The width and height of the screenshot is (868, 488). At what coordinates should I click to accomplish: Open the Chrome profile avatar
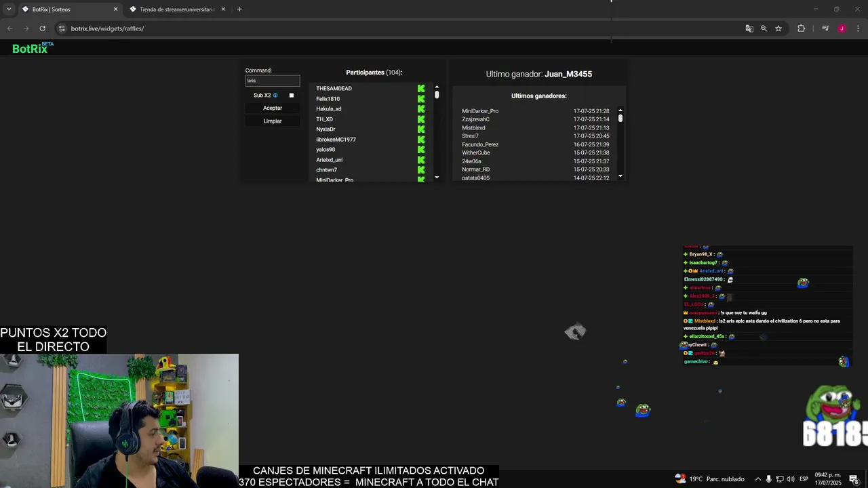click(x=842, y=28)
